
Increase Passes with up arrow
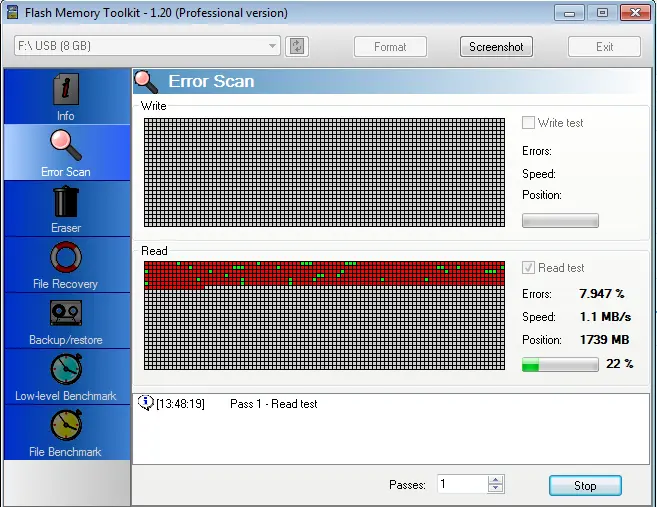(496, 480)
